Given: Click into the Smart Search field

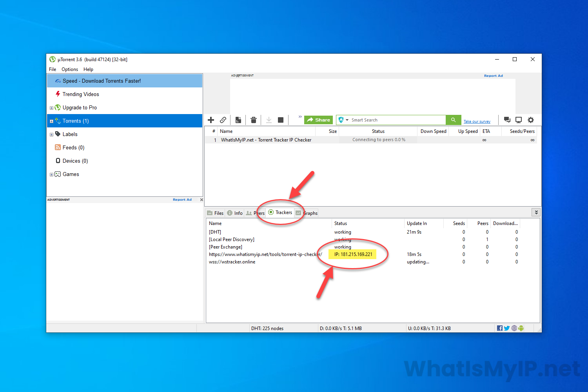Looking at the screenshot, I should point(398,120).
